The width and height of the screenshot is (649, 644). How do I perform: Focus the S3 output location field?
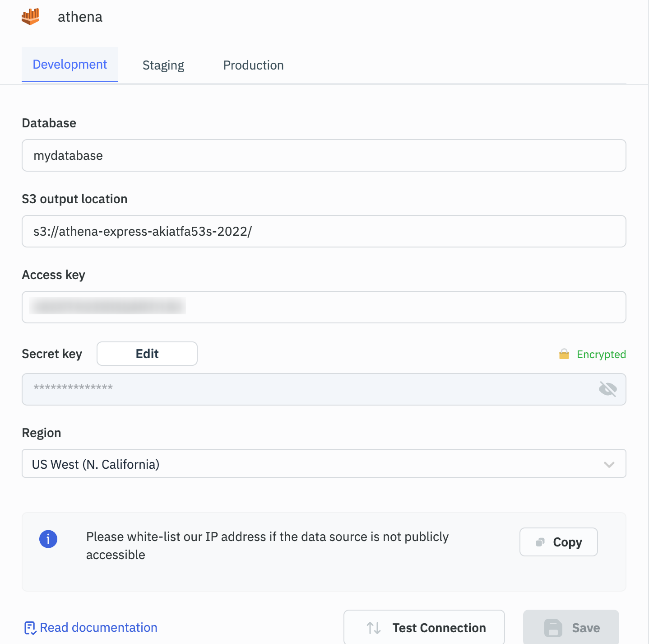324,231
